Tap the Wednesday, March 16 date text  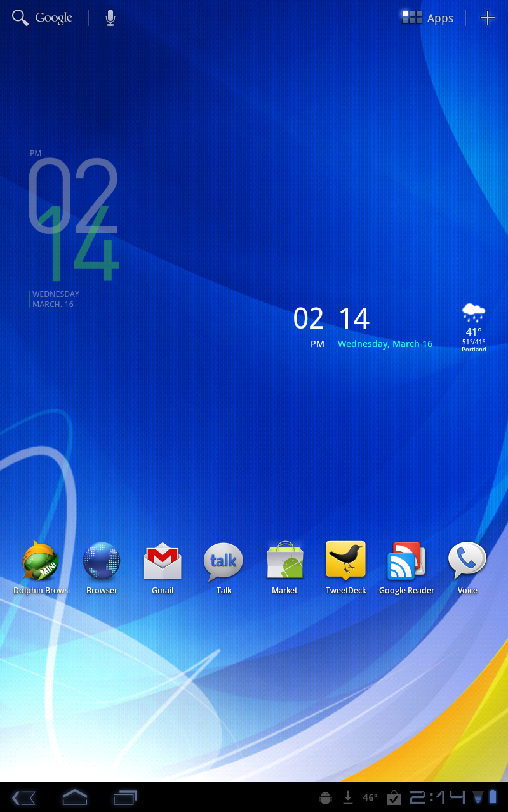point(385,344)
